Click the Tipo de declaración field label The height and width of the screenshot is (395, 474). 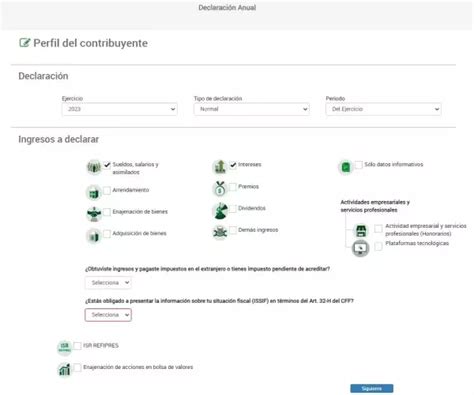(218, 98)
